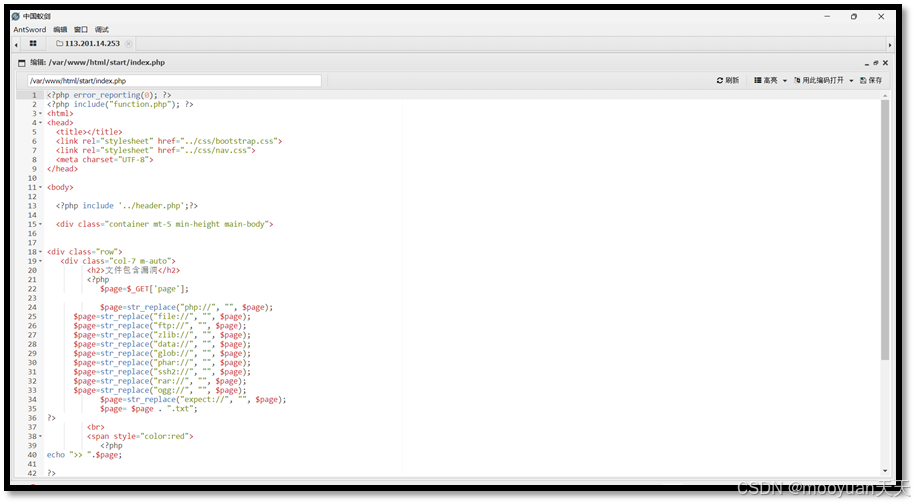Maximize the AntSword main window

(854, 17)
